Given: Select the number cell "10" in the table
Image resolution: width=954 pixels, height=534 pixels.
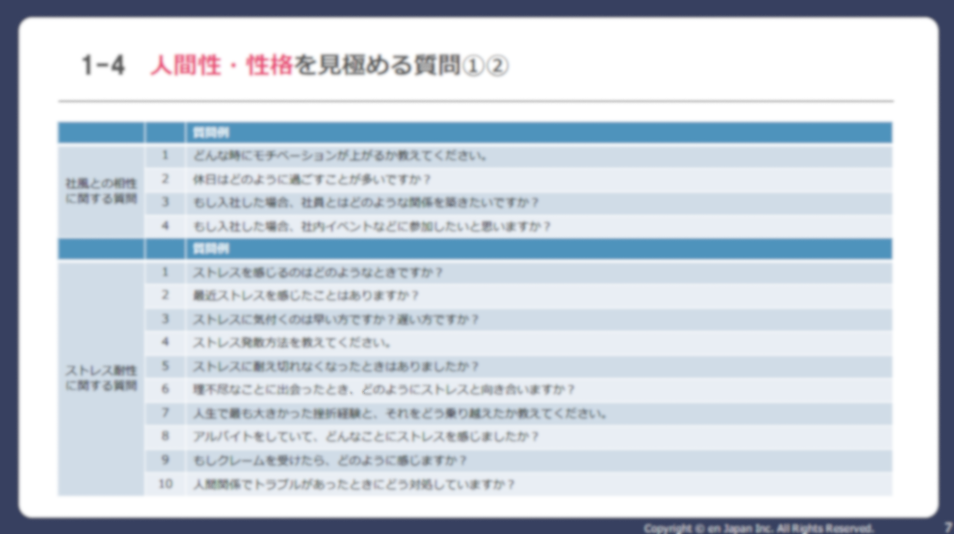Looking at the screenshot, I should [165, 484].
